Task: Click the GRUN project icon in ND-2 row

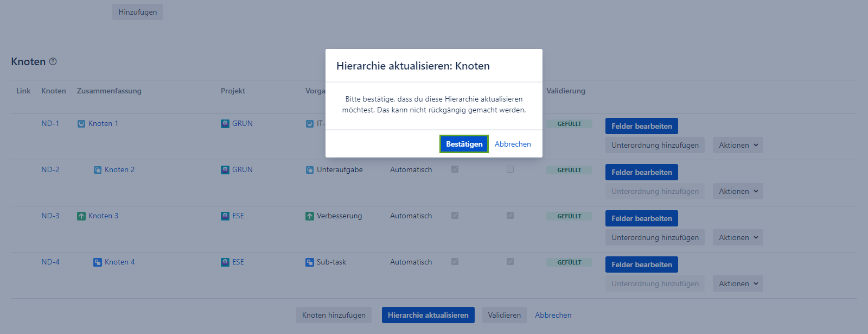Action: [225, 170]
